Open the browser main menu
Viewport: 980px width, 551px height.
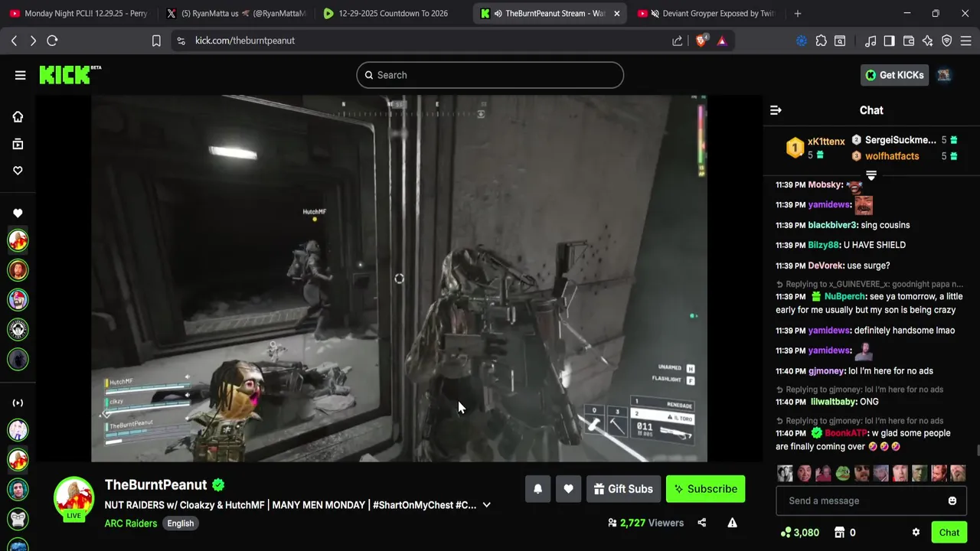click(x=965, y=41)
